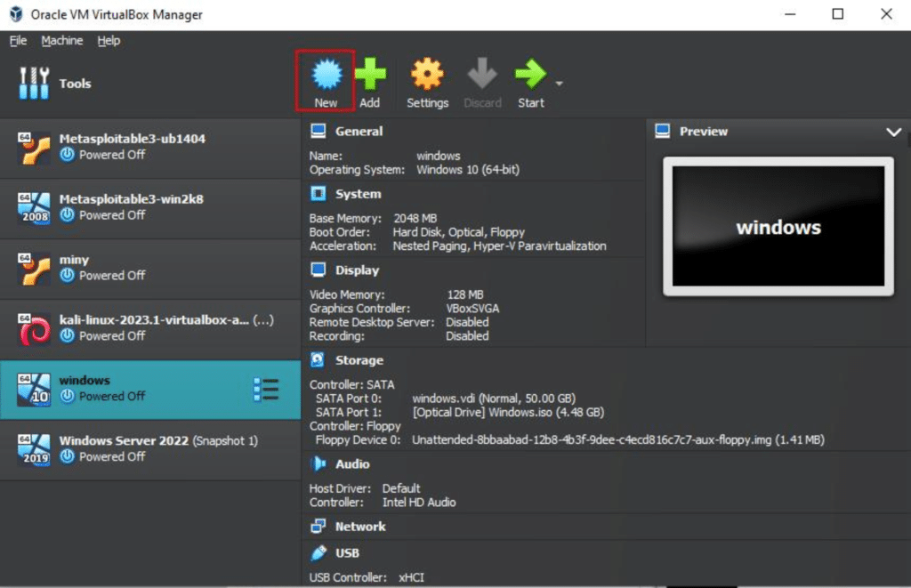
Task: Click Powered Off icon under Metasploitable3-ub1404
Action: (x=68, y=155)
